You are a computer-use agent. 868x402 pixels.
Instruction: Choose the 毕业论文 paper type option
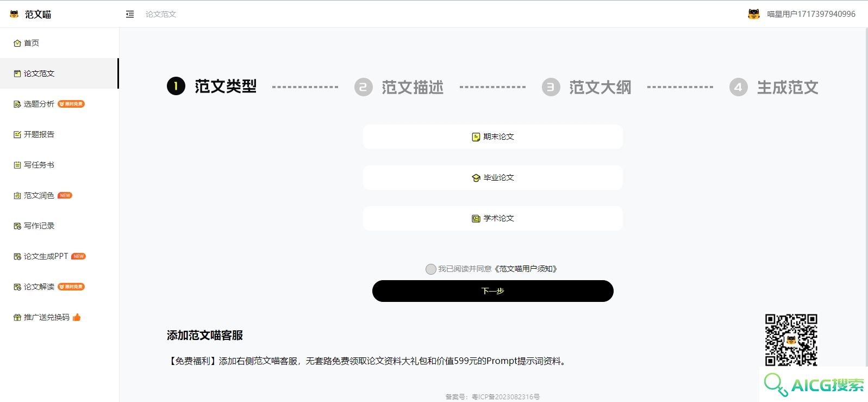point(493,177)
